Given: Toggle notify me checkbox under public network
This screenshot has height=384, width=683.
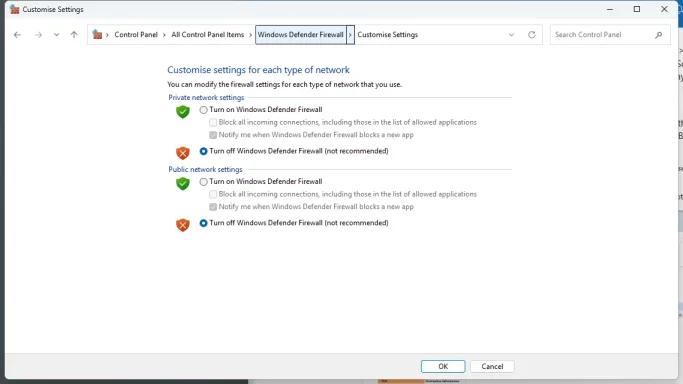Looking at the screenshot, I should point(213,207).
